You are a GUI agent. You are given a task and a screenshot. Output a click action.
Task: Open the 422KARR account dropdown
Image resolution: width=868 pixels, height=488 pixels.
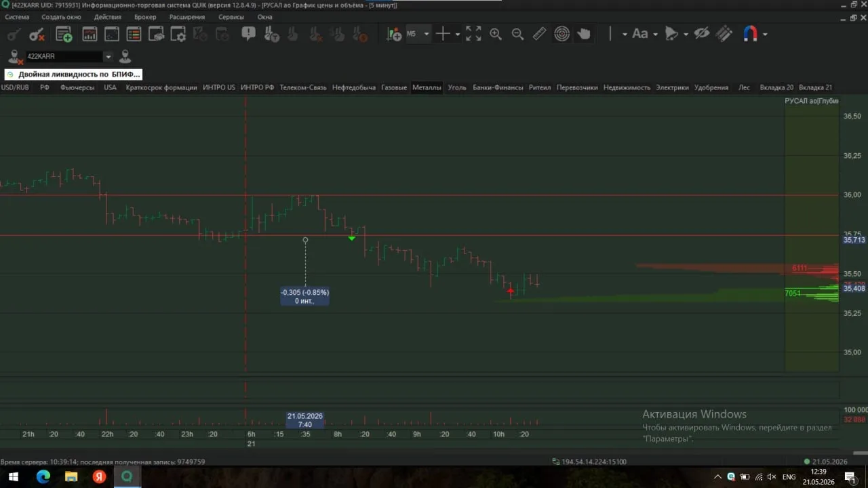[x=108, y=57]
